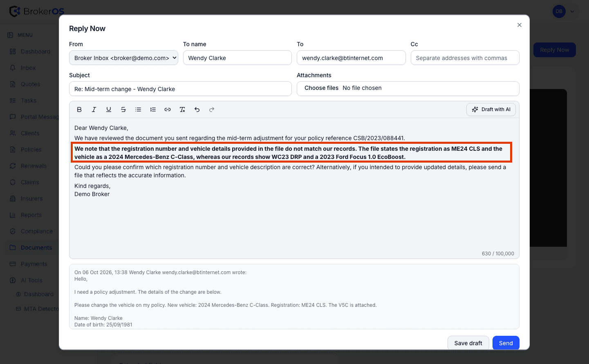Click the quoted original message area
The height and width of the screenshot is (364, 589).
[x=294, y=297]
